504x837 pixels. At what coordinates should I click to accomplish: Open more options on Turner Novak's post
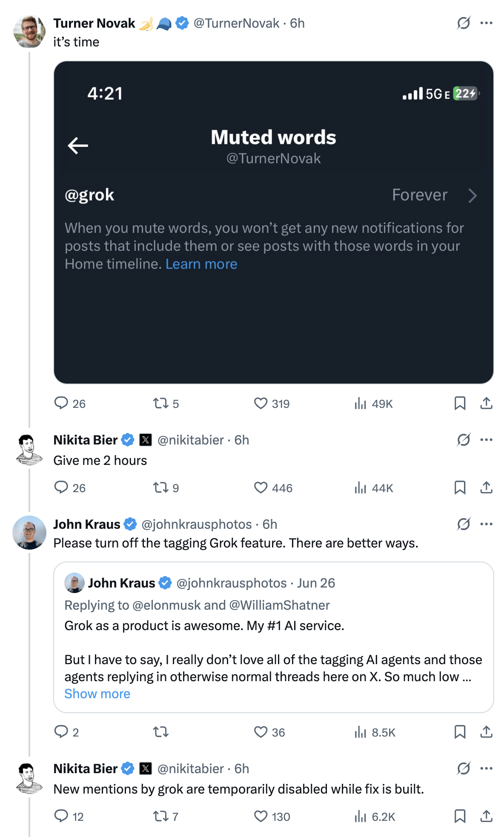pos(486,23)
